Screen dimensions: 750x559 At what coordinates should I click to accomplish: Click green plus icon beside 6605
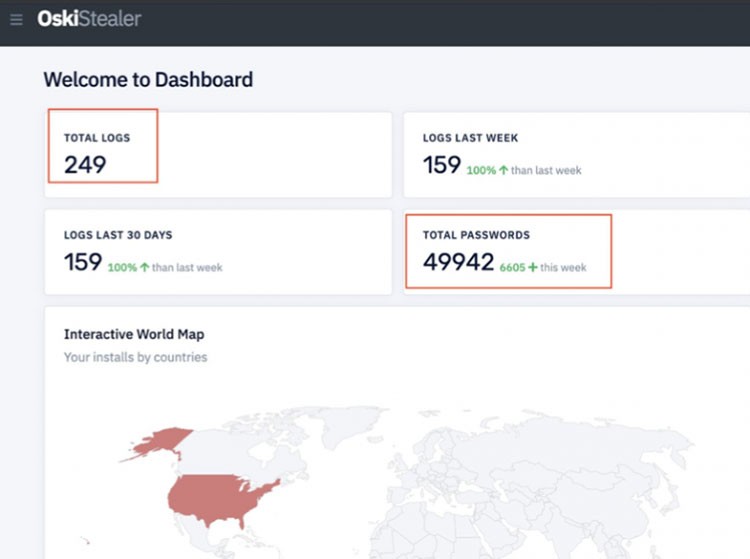(x=533, y=267)
